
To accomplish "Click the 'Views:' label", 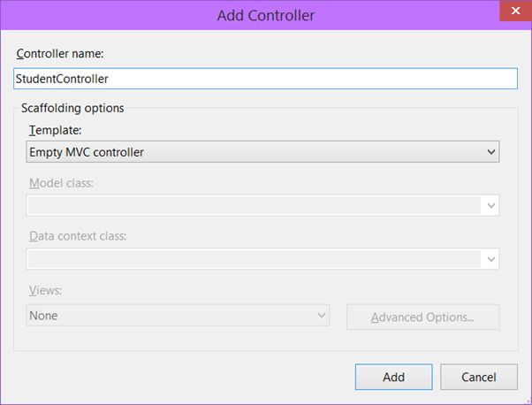I will click(x=45, y=290).
